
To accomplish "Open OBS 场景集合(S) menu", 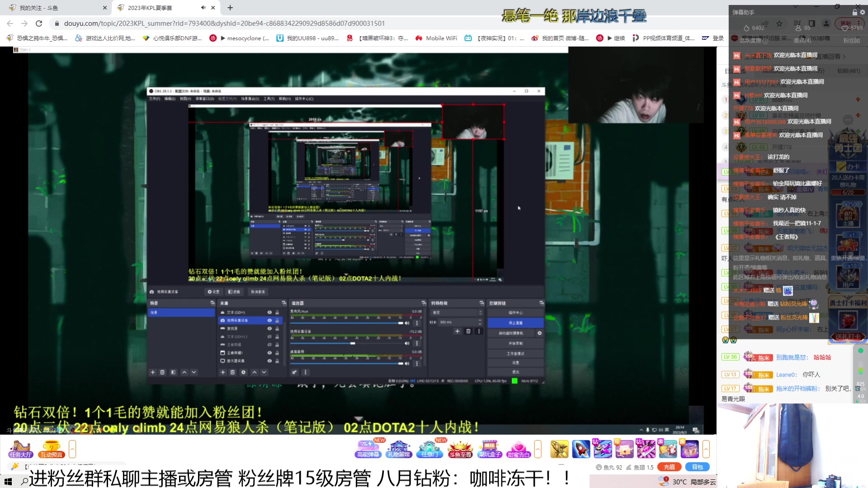I will point(250,99).
